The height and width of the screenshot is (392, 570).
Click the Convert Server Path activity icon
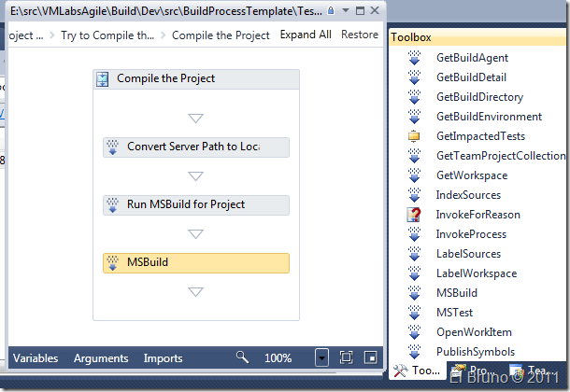tap(114, 147)
